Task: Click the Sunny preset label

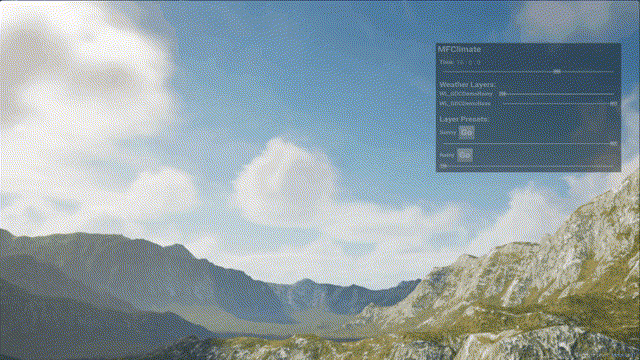Action: (448, 133)
